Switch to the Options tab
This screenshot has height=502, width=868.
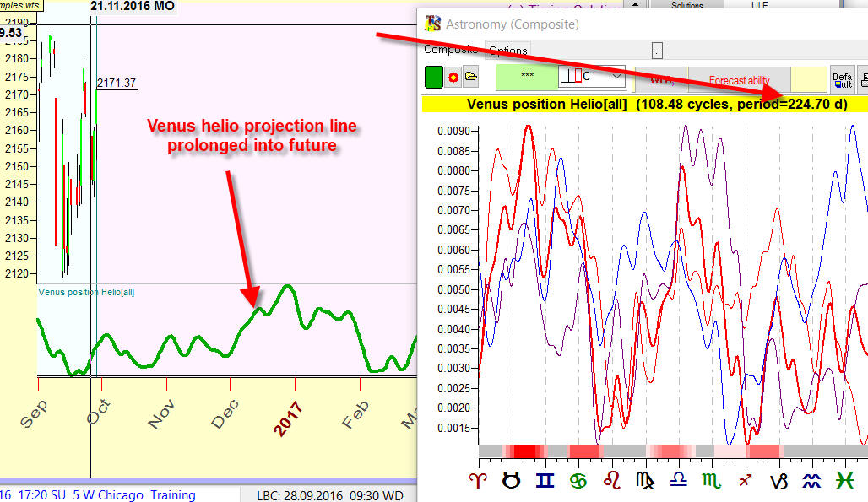pos(508,51)
